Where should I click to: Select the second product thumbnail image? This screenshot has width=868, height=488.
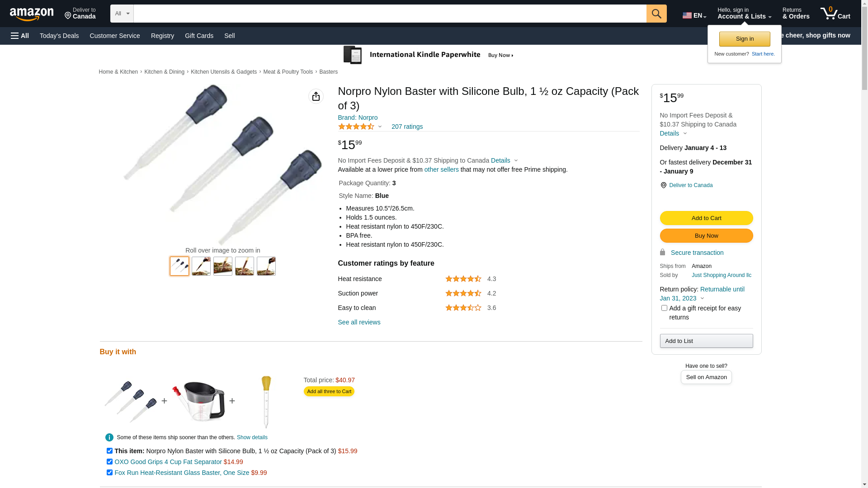click(x=201, y=266)
